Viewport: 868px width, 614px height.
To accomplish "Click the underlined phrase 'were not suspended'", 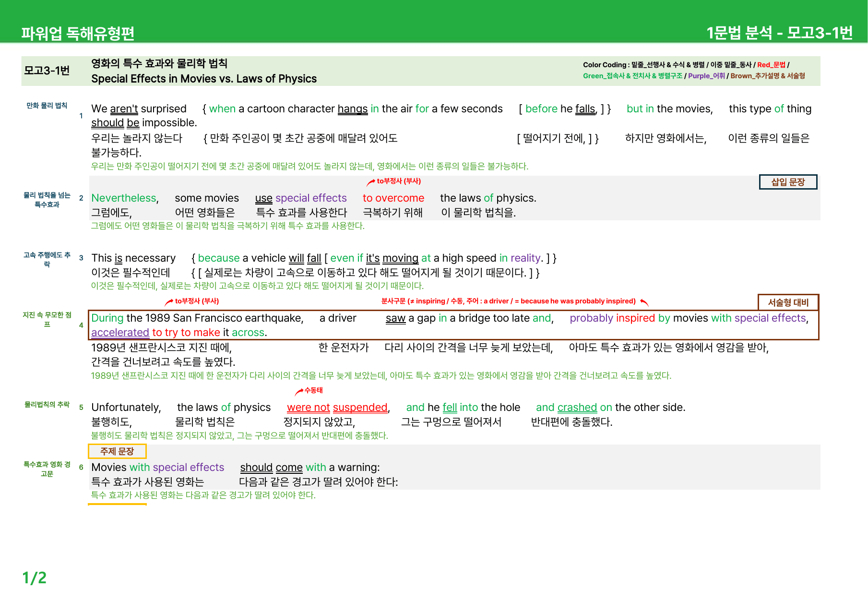I will click(x=337, y=407).
